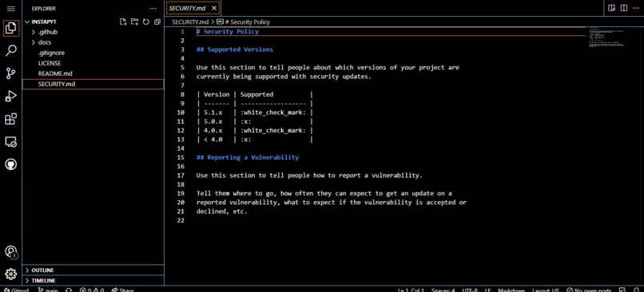Open the Accounts menu icon
644x292 pixels.
(11, 252)
